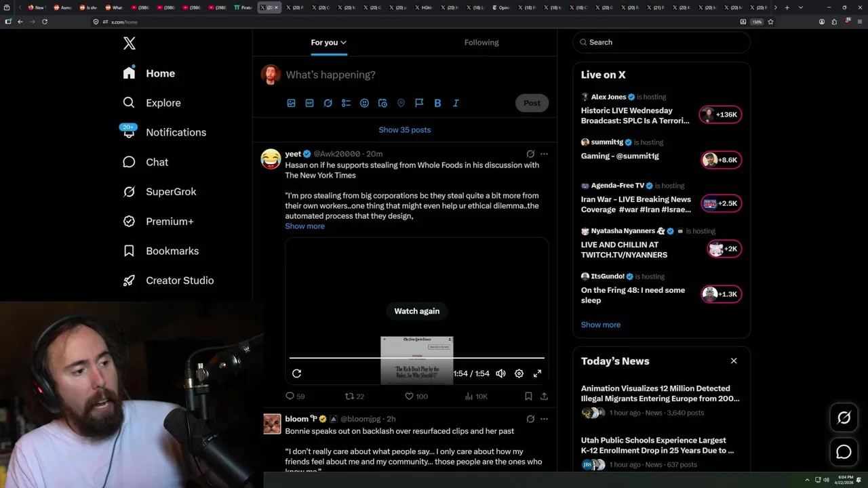This screenshot has height=488, width=868.
Task: Open more options on yeet's post
Action: tap(544, 154)
